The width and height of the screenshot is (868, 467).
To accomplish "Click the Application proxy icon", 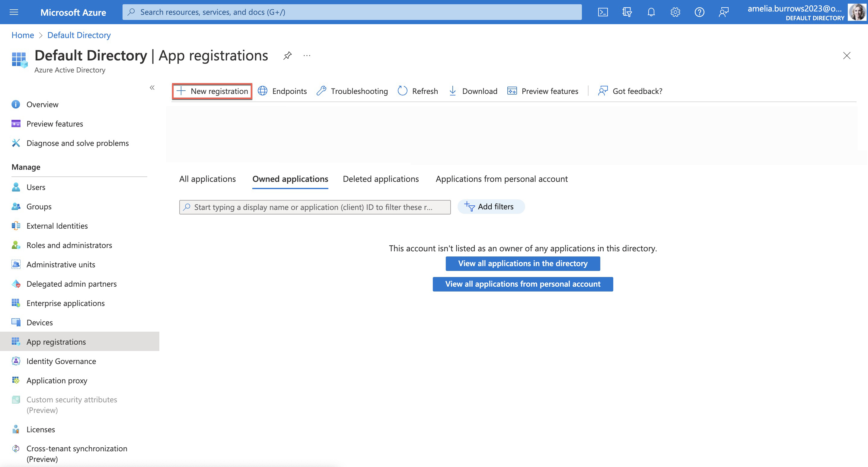I will pos(16,380).
